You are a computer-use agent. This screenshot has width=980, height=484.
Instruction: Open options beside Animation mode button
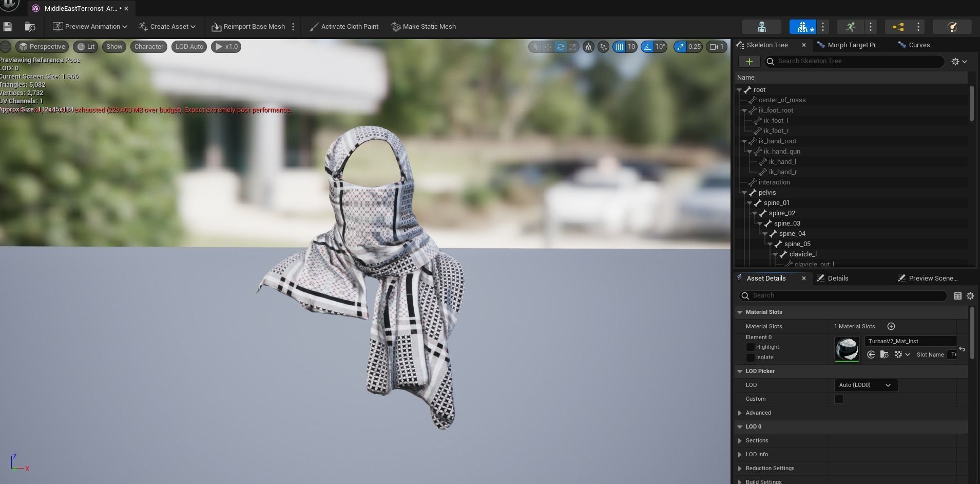pos(871,27)
